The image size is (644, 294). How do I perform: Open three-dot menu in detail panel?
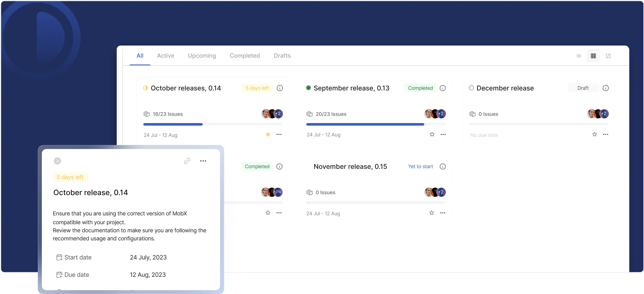(203, 161)
